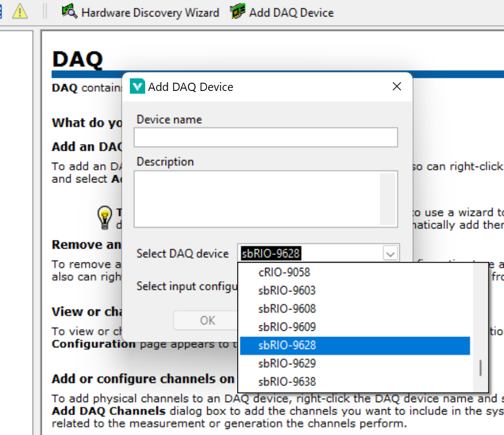Screen dimensions: 504x435
Task: Click the Add DAQ Device toolbar label
Action: [x=291, y=13]
